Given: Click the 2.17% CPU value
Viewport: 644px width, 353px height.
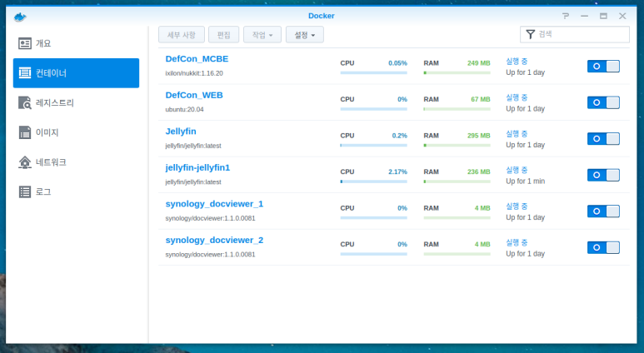Looking at the screenshot, I should pyautogui.click(x=397, y=172).
